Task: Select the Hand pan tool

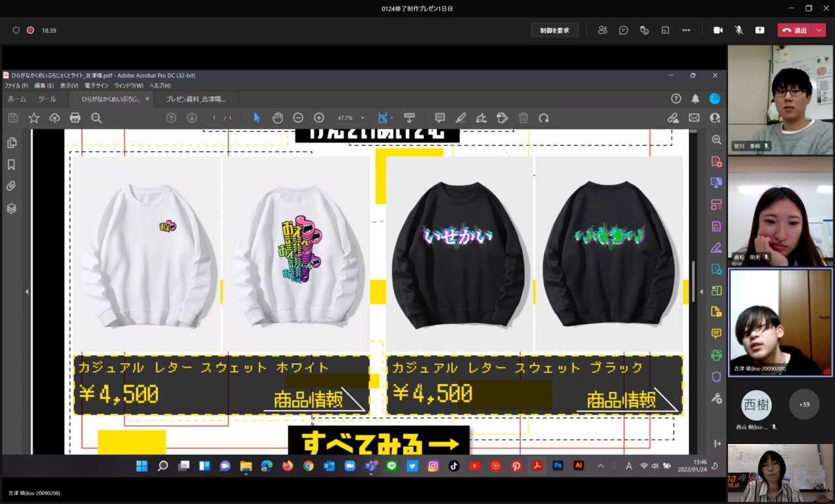Action: [x=277, y=118]
